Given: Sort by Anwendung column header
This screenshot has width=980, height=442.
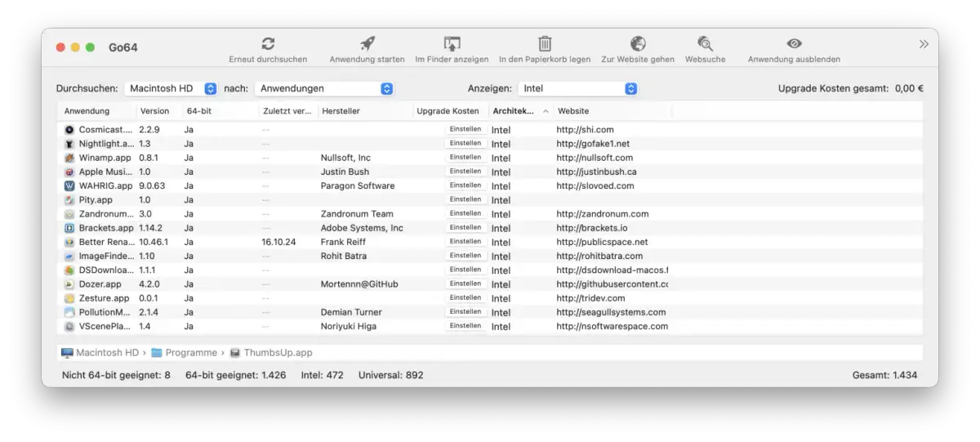Looking at the screenshot, I should (x=87, y=111).
